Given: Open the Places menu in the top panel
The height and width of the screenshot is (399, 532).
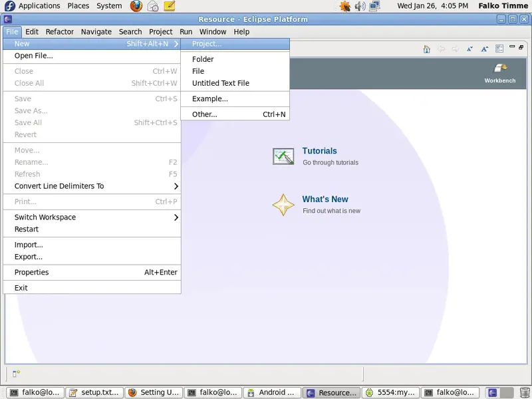Looking at the screenshot, I should (78, 6).
